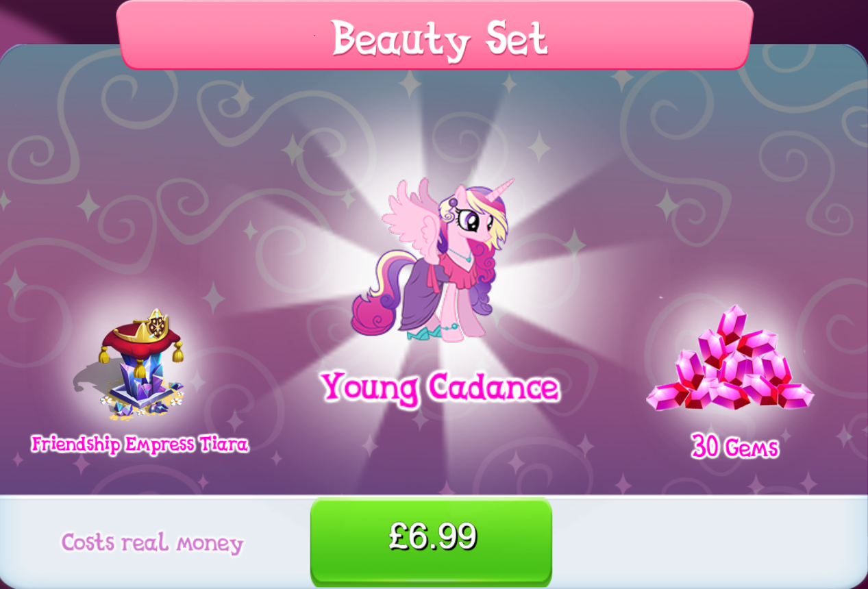Screen dimensions: 868x589
Task: Select the Young Cadance pony character
Action: tap(432, 259)
